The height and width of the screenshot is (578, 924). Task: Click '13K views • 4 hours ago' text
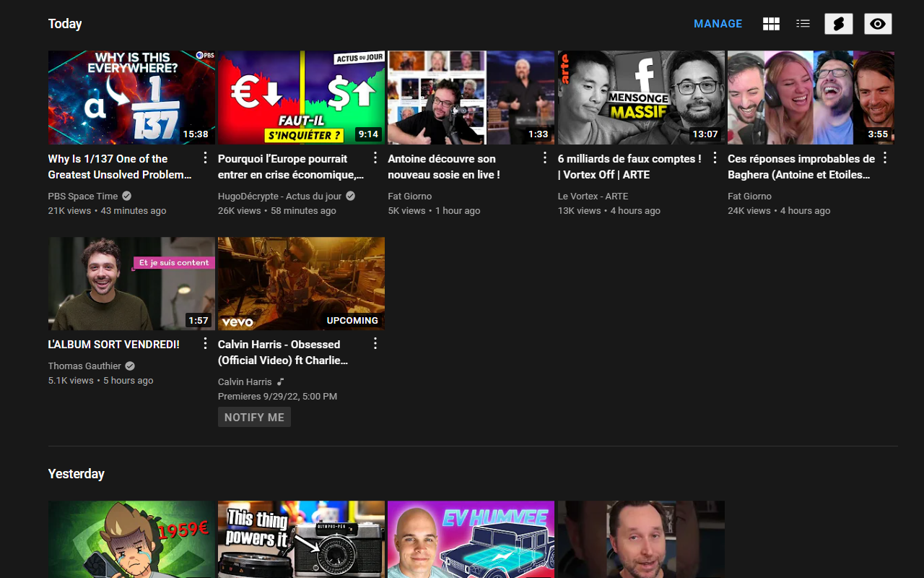(609, 211)
